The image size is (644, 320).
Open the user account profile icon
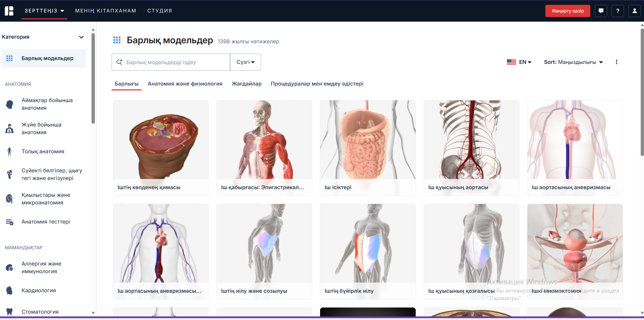point(634,11)
